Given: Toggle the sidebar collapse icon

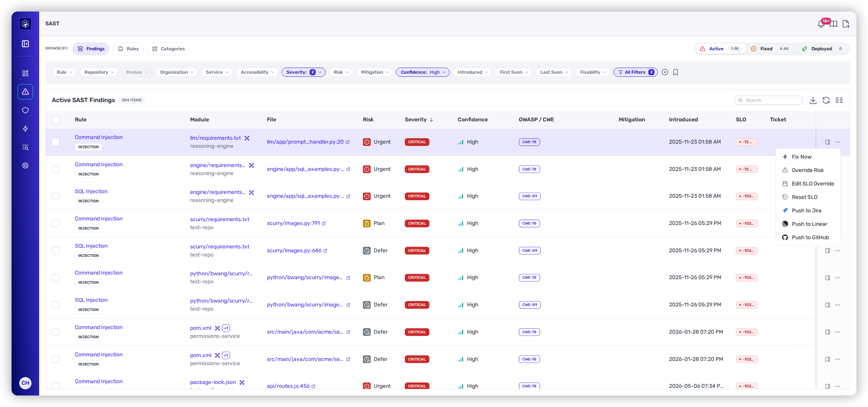Looking at the screenshot, I should click(25, 44).
